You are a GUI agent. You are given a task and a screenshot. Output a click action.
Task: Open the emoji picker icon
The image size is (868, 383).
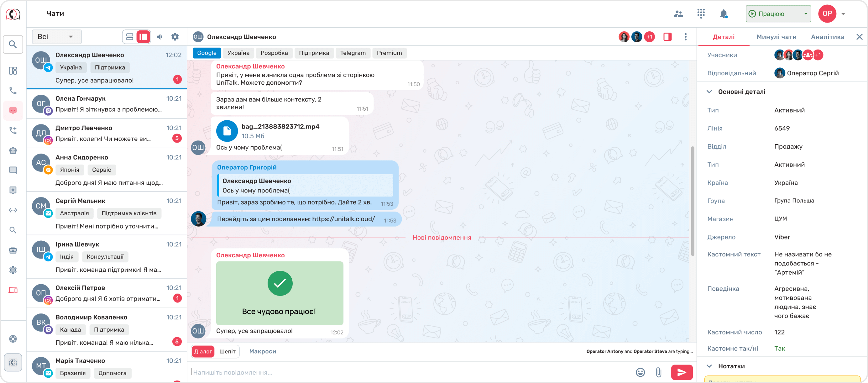pos(640,372)
